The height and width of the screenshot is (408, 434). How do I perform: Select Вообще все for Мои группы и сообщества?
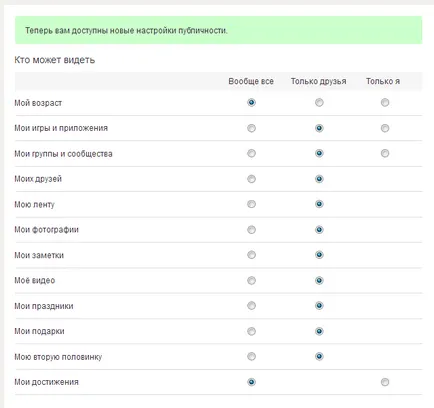point(251,153)
